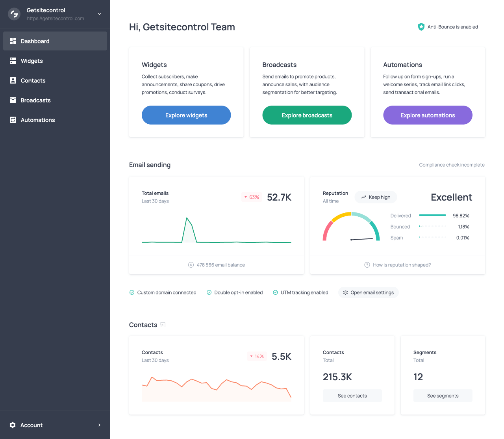Screen dimensions: 504x439
Task: Click the Anti-Bounce shield icon
Action: coord(421,27)
